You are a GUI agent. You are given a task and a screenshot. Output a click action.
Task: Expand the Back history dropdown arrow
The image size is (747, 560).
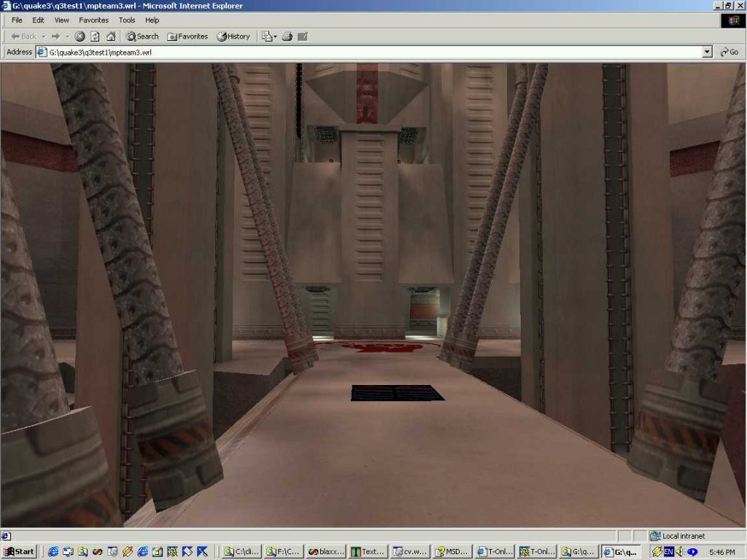tap(43, 36)
